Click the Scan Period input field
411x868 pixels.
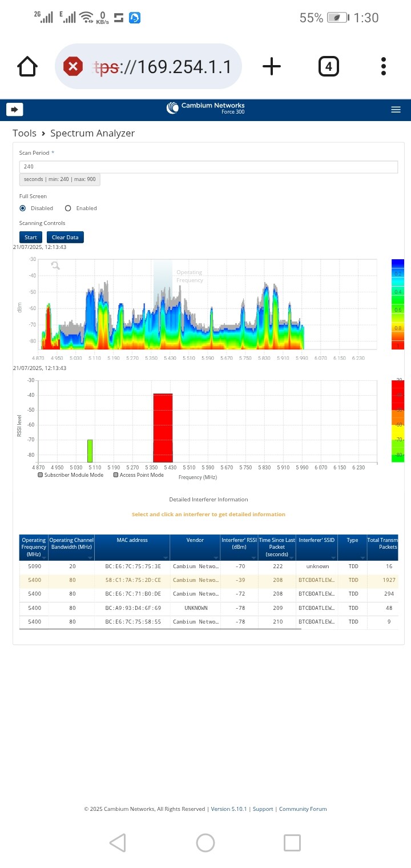(x=208, y=167)
